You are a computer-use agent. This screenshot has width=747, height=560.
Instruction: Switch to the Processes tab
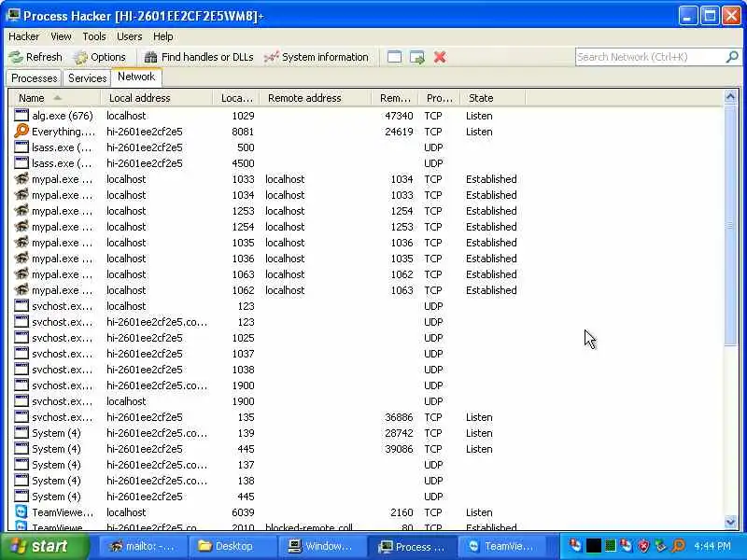point(35,78)
